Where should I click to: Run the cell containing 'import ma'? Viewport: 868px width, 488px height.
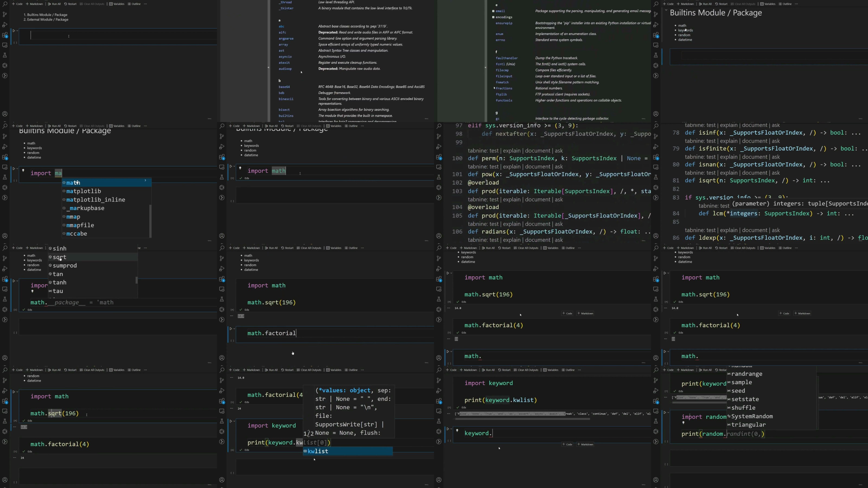[14, 168]
